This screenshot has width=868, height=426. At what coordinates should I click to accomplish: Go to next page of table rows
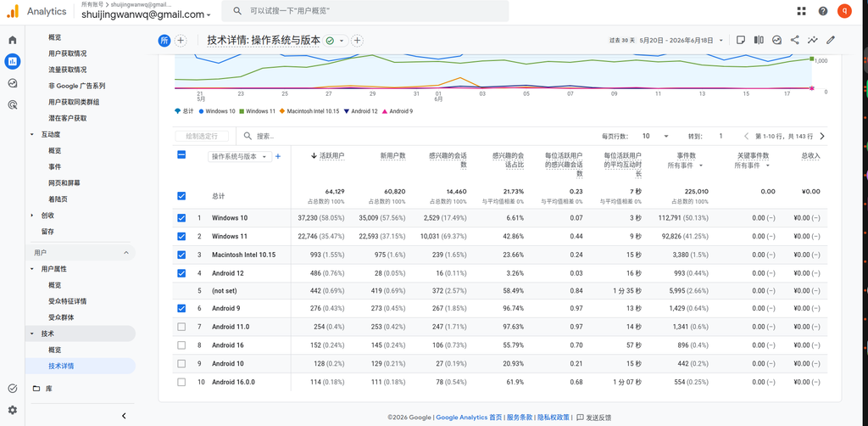click(x=822, y=136)
